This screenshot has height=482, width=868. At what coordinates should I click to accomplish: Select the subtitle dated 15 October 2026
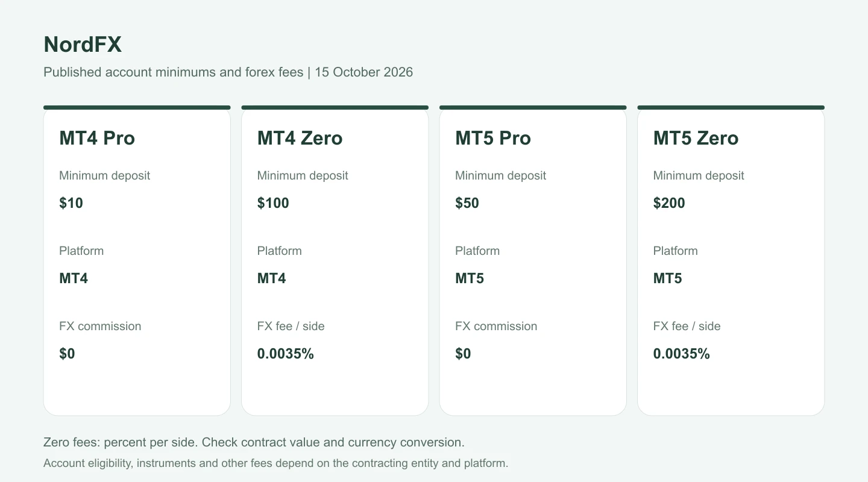point(228,72)
